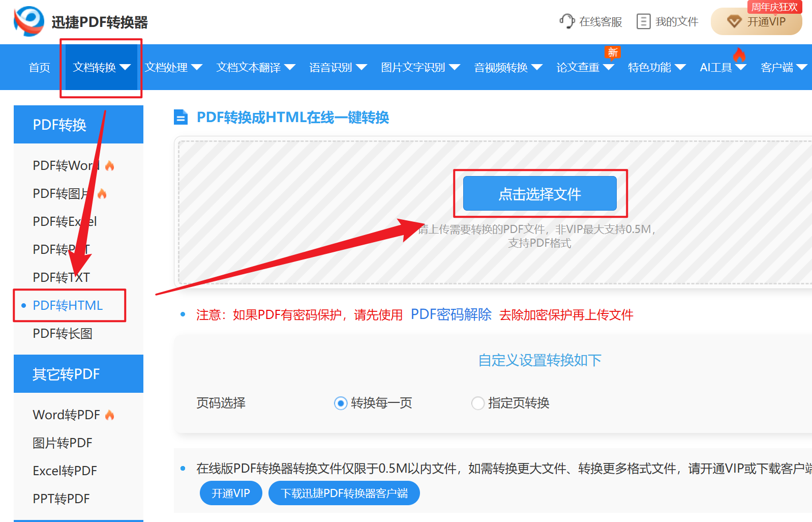Viewport: 812px width, 522px height.
Task: Expand the 文档转换 dropdown arrow
Action: click(125, 67)
